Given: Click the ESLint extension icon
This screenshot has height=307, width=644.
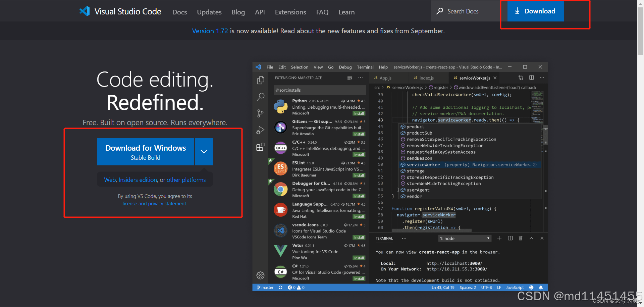Looking at the screenshot, I should (281, 168).
